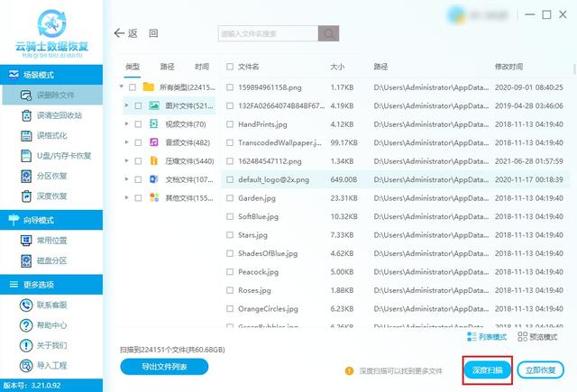This screenshot has width=577, height=392.
Task: Expand the 文档文件 tree node
Action: (x=126, y=179)
